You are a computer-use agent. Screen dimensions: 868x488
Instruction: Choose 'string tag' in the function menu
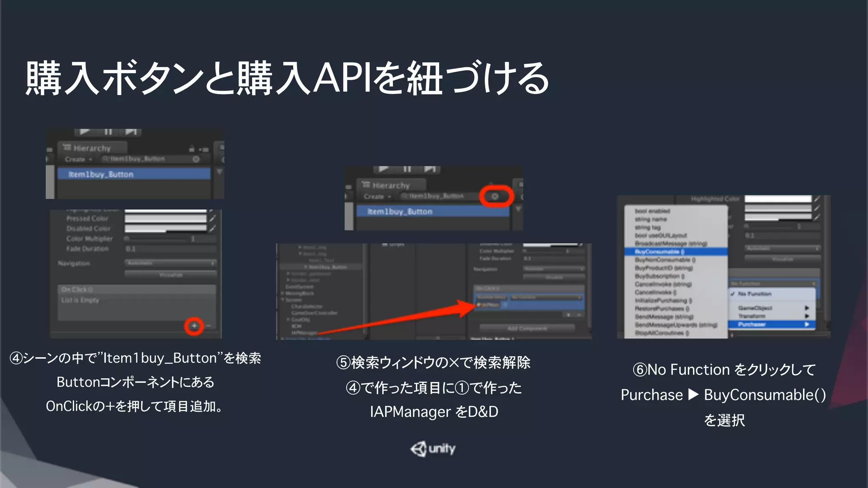click(676, 227)
